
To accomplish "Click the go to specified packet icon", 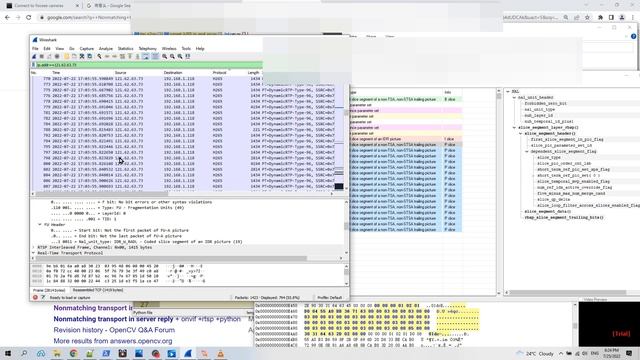I will (x=122, y=56).
